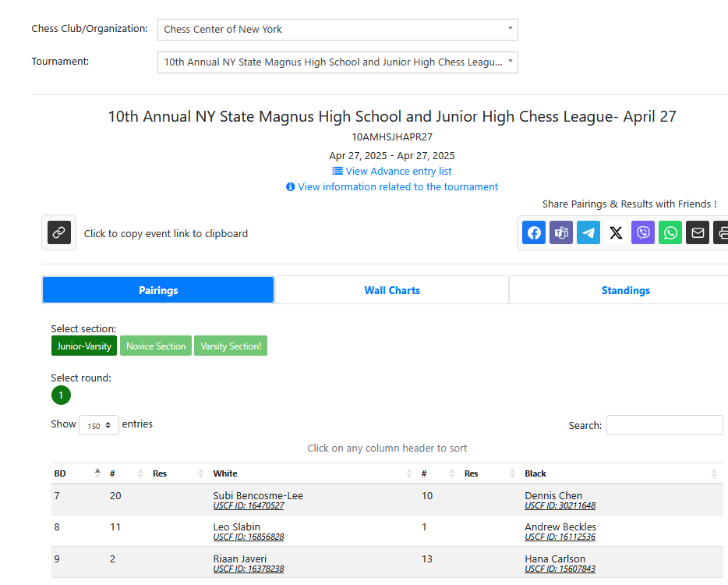View information related to the tournament
This screenshot has height=585, width=728.
(x=398, y=186)
